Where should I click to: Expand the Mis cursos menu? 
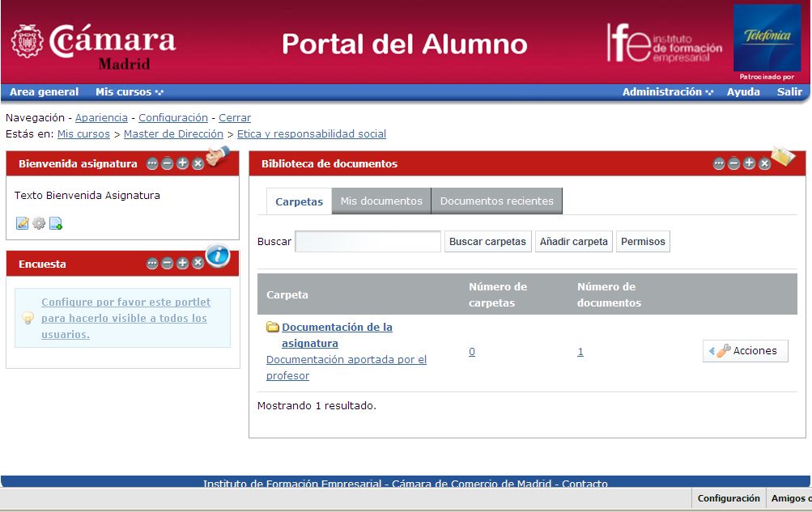pyautogui.click(x=130, y=92)
